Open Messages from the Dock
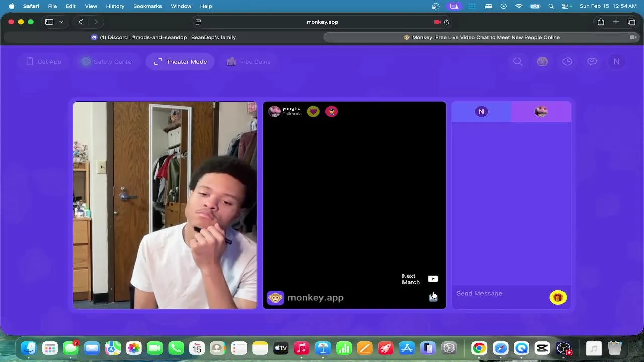The image size is (644, 362). click(x=71, y=348)
